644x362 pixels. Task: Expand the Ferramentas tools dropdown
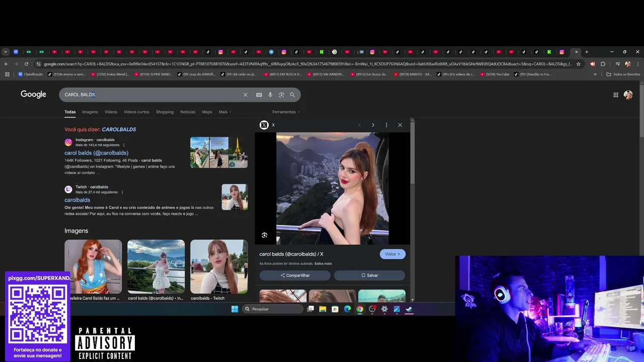(286, 112)
